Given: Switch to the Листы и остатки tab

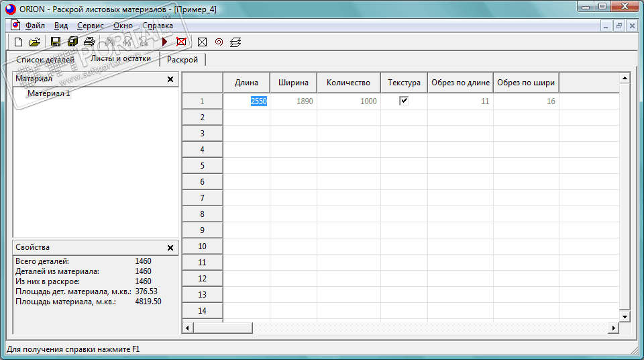Looking at the screenshot, I should [x=121, y=58].
